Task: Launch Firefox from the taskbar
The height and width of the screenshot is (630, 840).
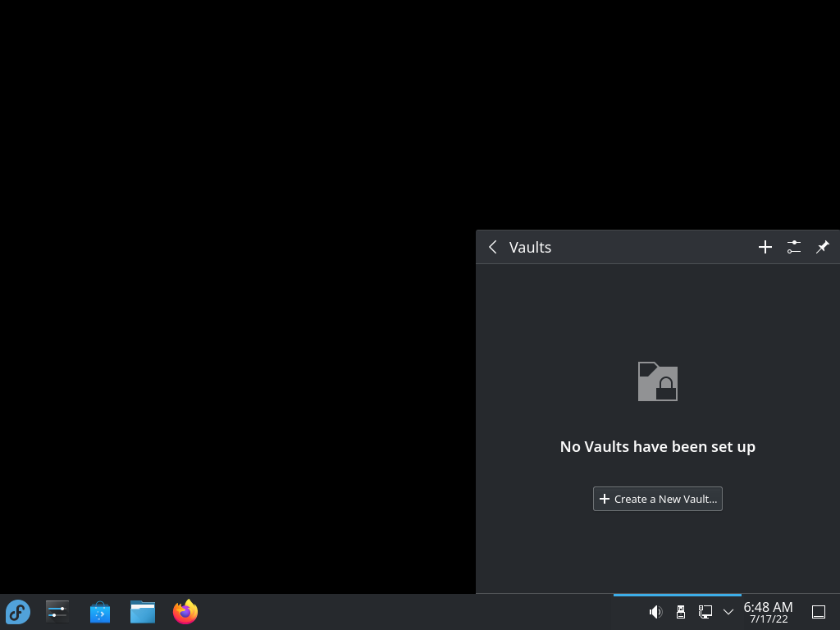Action: tap(185, 612)
